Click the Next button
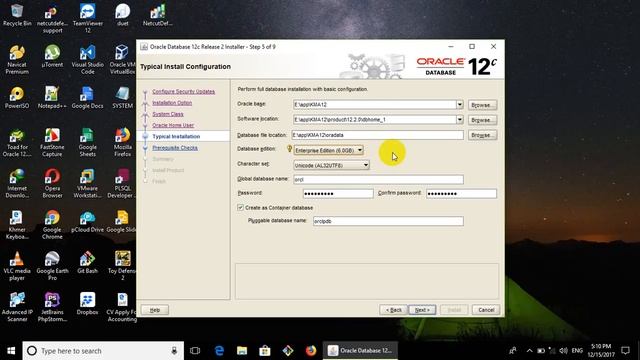Screen dimensions: 640x360 click(422, 310)
